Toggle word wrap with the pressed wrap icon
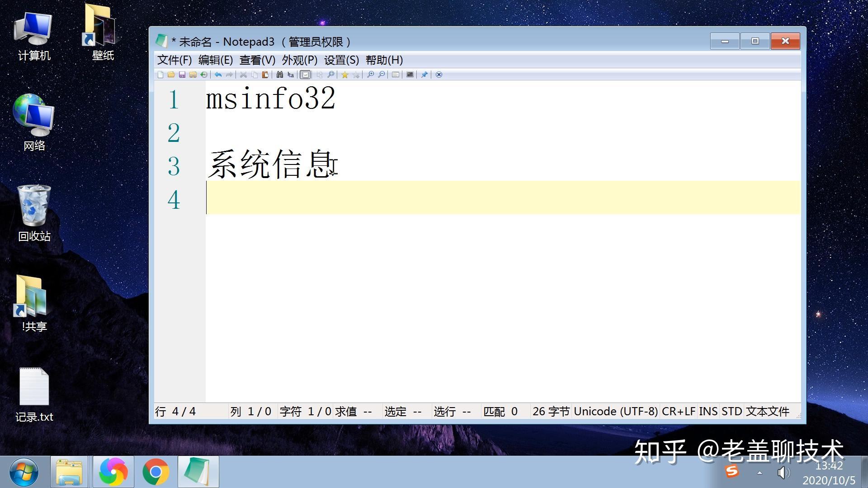This screenshot has height=488, width=868. point(306,75)
